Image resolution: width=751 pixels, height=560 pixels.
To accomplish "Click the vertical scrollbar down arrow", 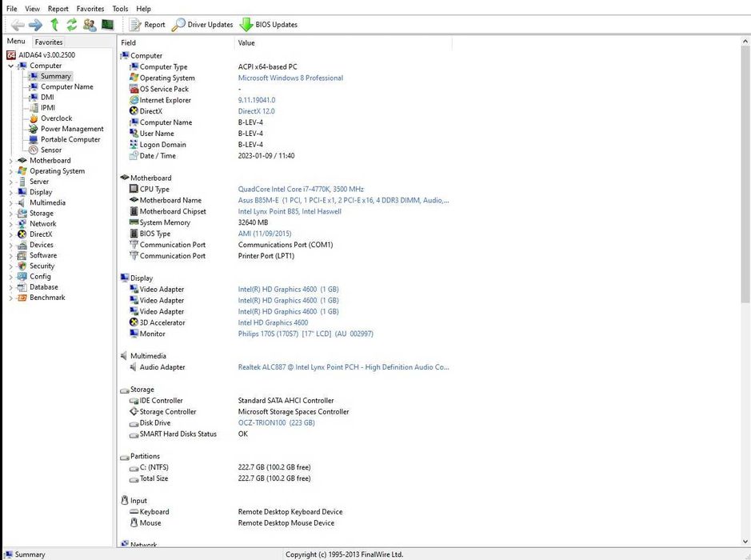I will pos(745,542).
